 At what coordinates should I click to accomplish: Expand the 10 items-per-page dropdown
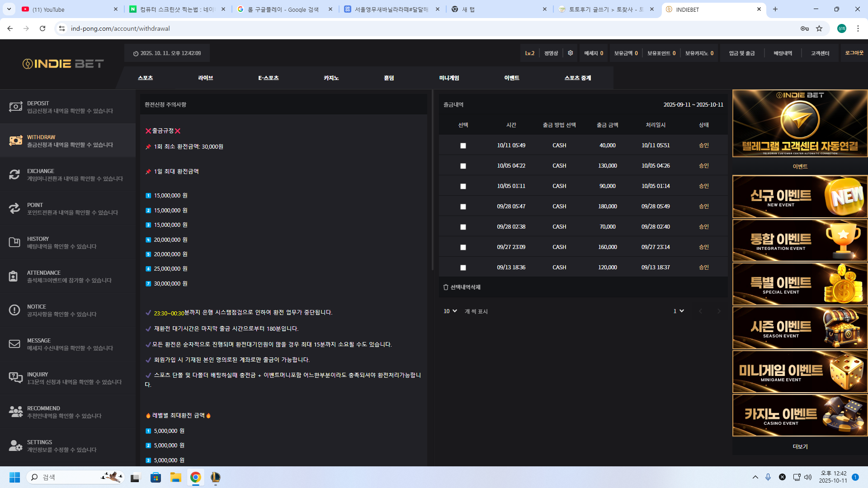tap(450, 311)
